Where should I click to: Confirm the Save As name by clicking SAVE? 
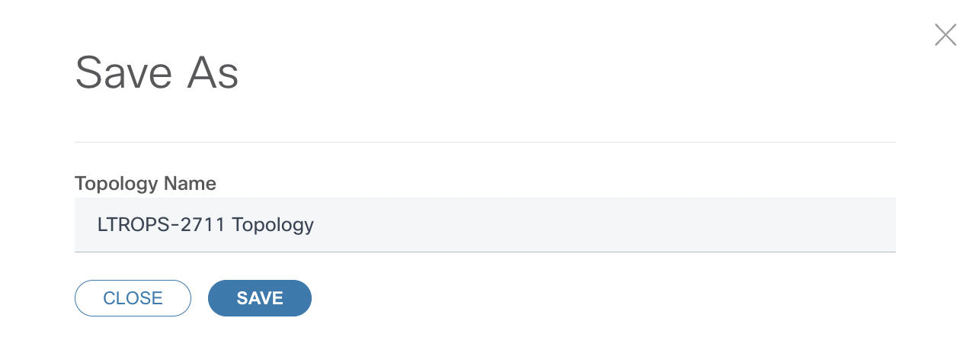pyautogui.click(x=259, y=298)
